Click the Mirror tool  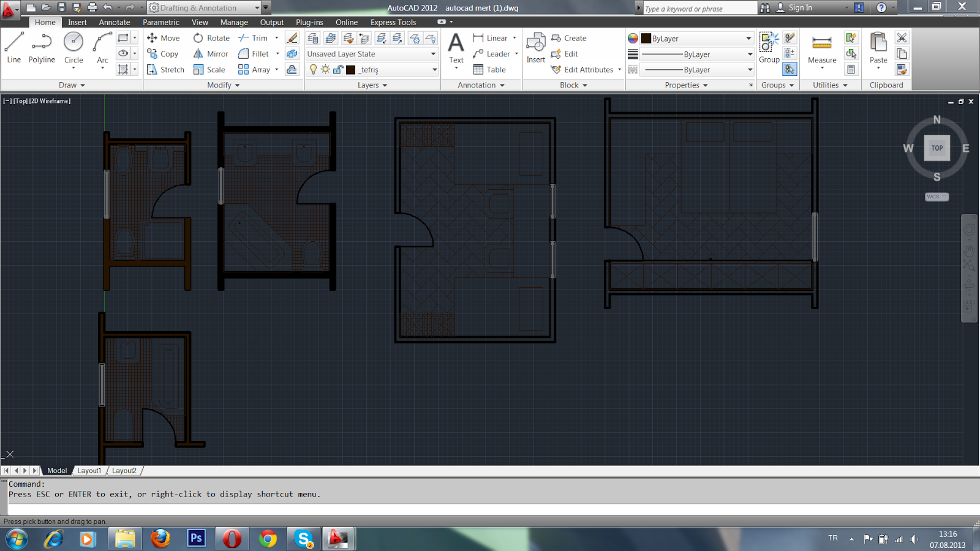pos(211,54)
